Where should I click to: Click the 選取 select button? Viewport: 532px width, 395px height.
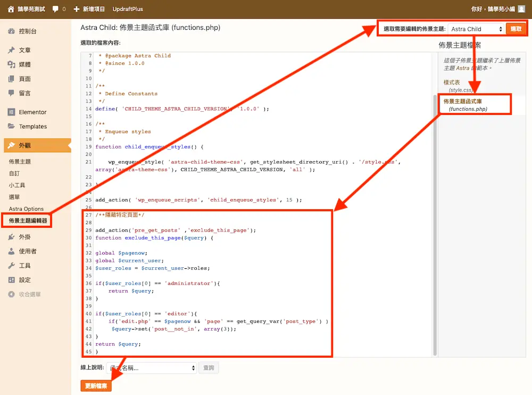(x=516, y=29)
